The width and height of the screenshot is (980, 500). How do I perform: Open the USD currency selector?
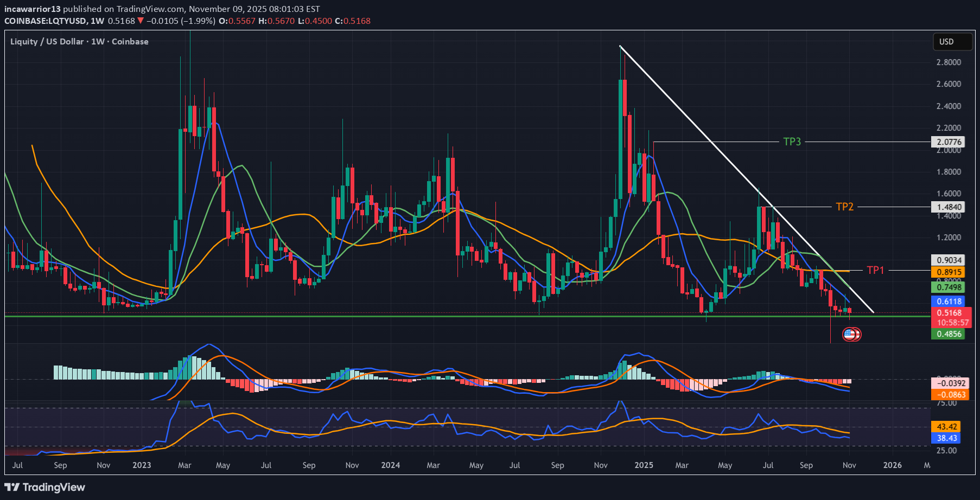946,42
